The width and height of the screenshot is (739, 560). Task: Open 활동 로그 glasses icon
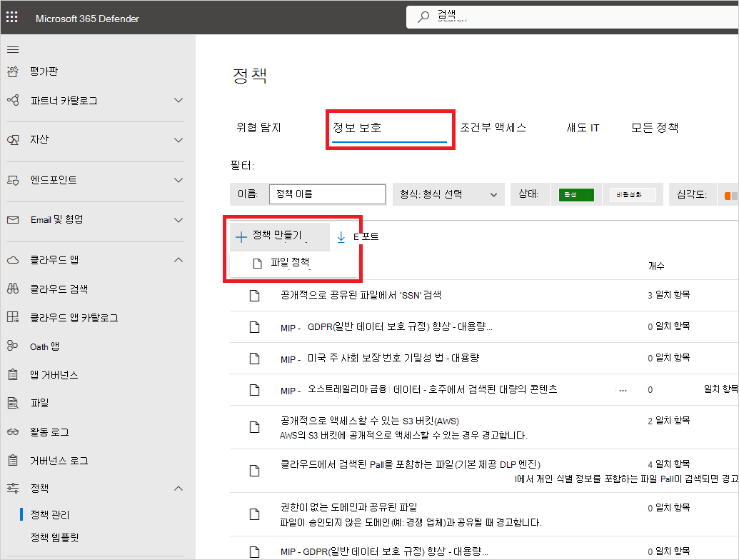[12, 432]
